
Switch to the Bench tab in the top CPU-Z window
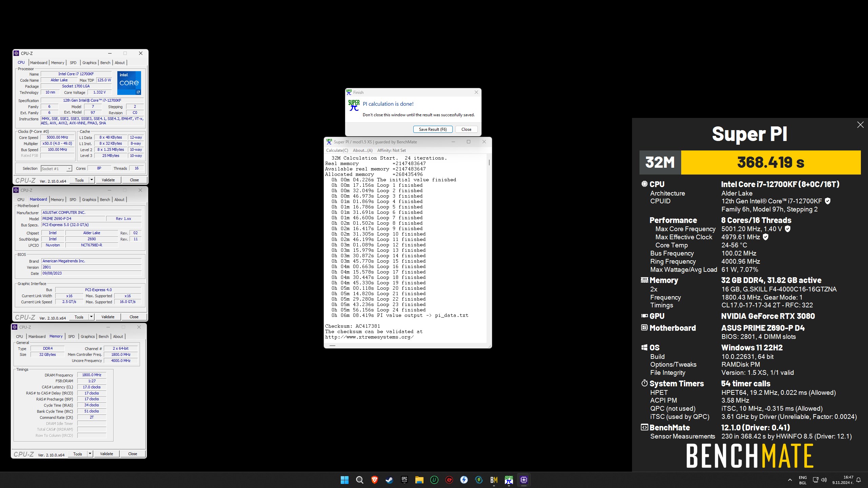[105, 63]
